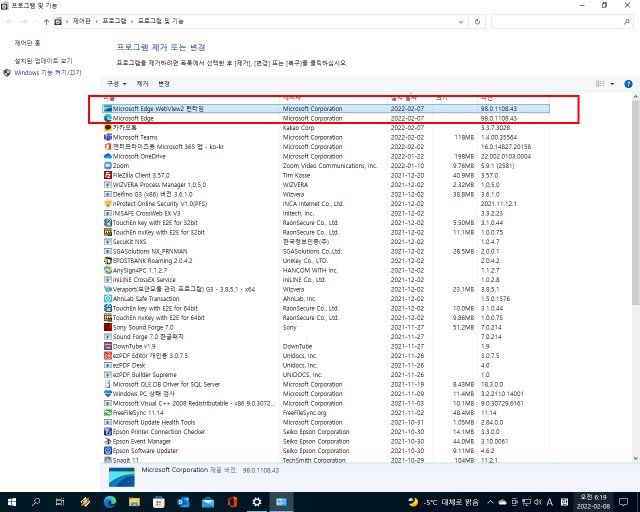Select Microsoft OLE DB Driver row

point(326,384)
